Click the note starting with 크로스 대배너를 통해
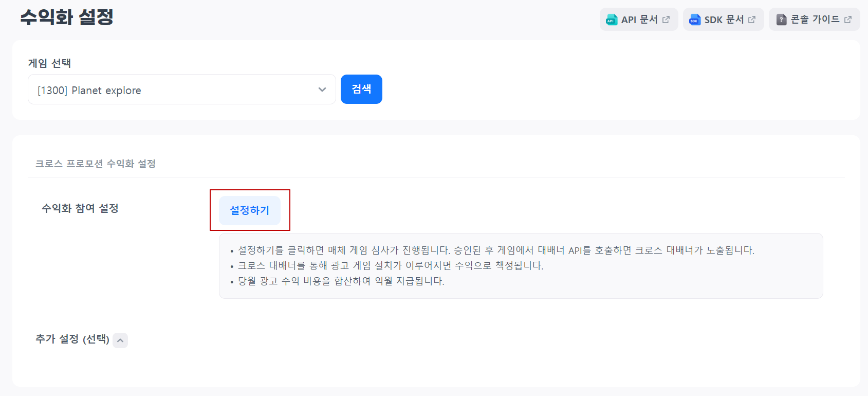The image size is (868, 396). (391, 266)
